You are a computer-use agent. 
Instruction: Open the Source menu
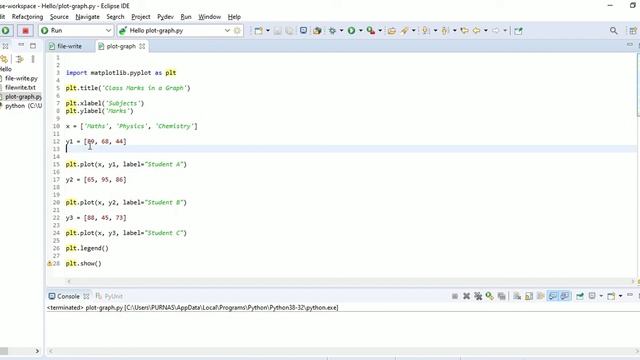pos(59,17)
